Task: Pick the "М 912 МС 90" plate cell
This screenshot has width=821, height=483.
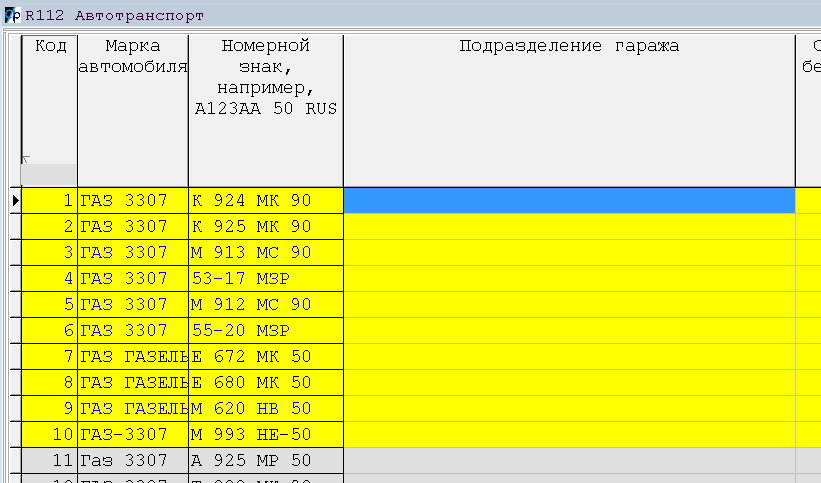Action: tap(265, 304)
